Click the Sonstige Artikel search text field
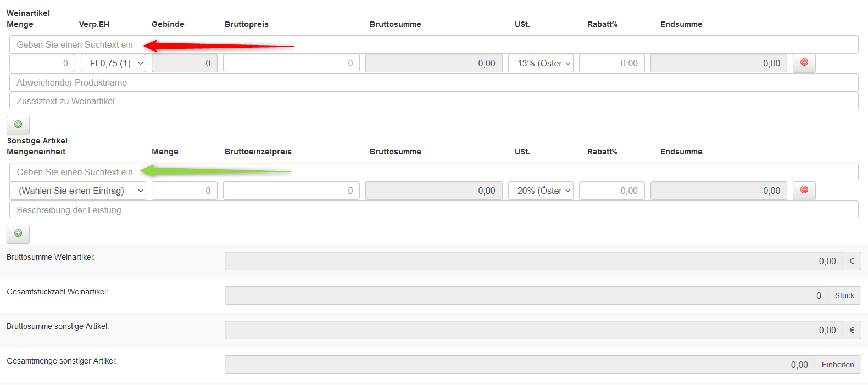 click(x=433, y=172)
